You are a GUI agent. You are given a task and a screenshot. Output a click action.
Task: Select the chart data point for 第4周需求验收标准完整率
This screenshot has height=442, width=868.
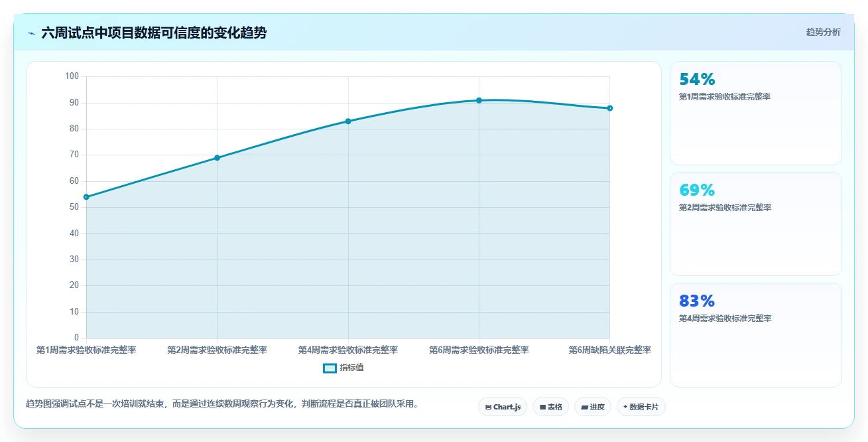(348, 121)
